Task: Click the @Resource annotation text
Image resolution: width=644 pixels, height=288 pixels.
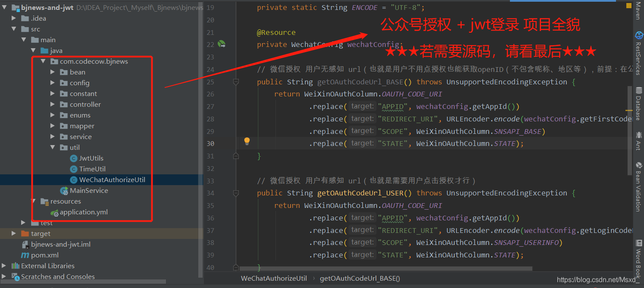Action: 276,32
